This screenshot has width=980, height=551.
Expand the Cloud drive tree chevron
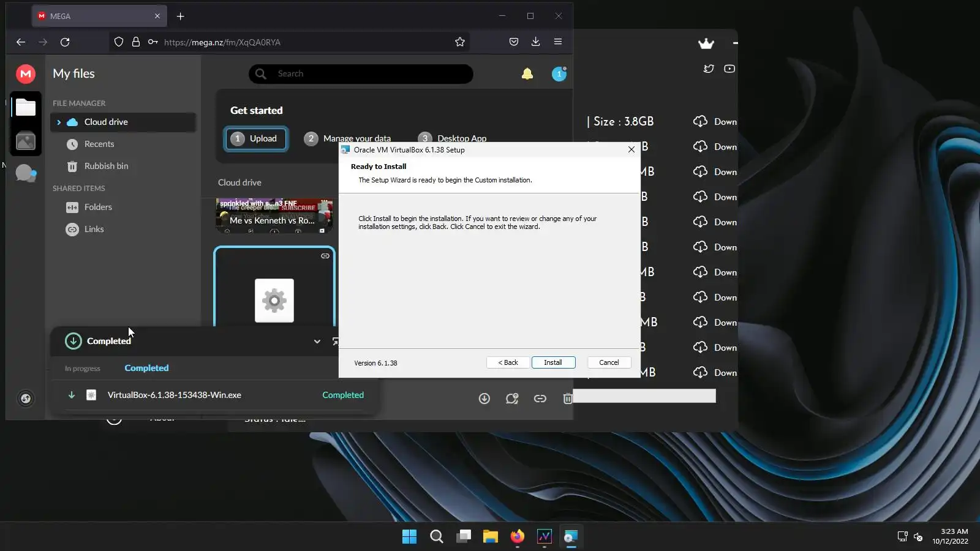coord(59,122)
